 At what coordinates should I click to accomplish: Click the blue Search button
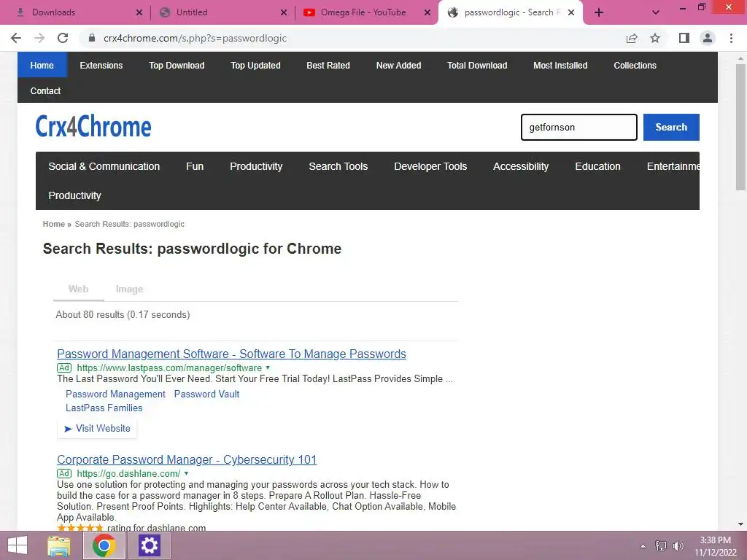[x=671, y=127]
